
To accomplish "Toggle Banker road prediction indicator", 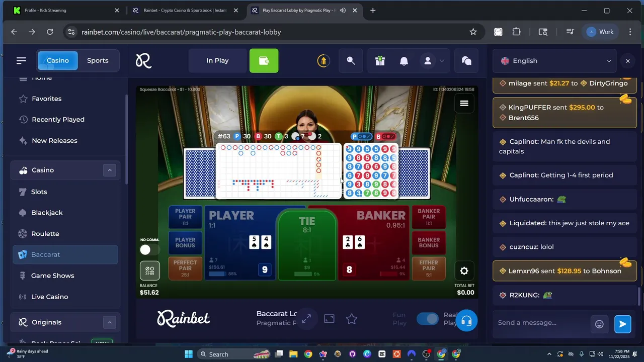I will coord(387,136).
